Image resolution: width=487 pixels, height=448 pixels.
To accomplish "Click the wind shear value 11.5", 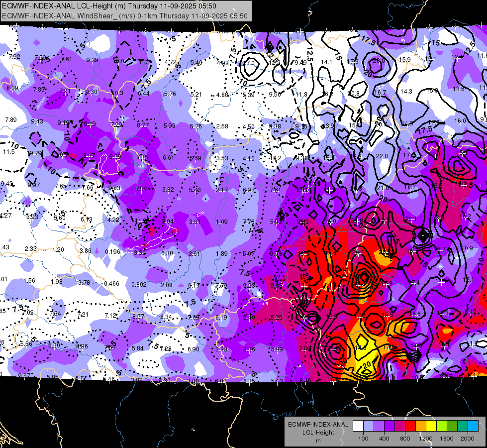I will (9, 152).
